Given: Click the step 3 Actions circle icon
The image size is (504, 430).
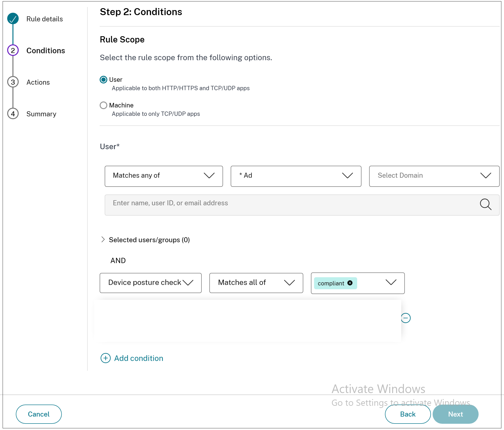Looking at the screenshot, I should (x=13, y=82).
